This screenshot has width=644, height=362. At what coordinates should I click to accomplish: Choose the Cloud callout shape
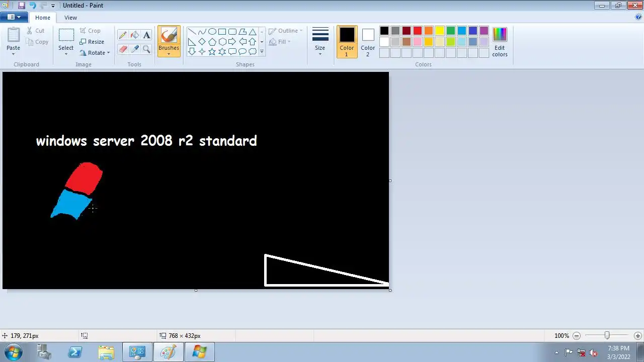click(253, 52)
